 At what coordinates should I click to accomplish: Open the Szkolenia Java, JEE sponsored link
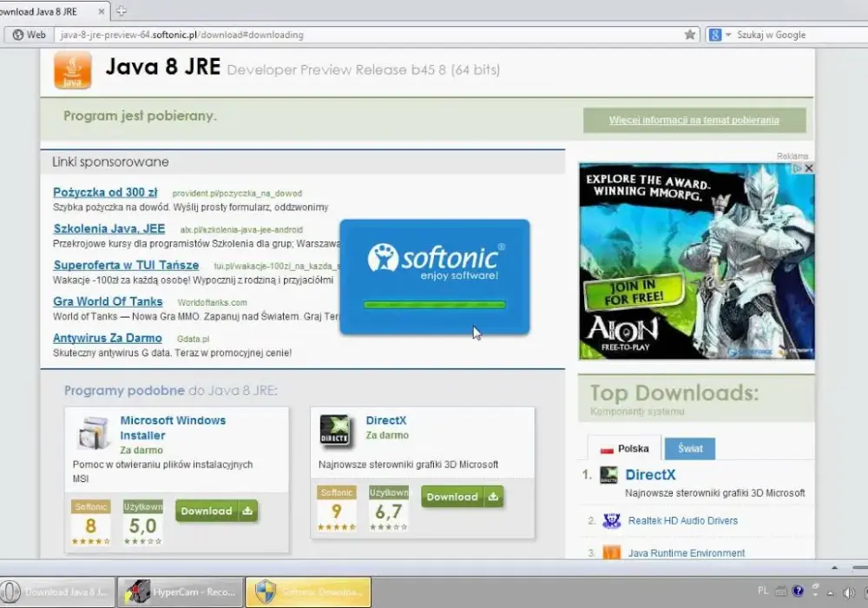pyautogui.click(x=109, y=228)
